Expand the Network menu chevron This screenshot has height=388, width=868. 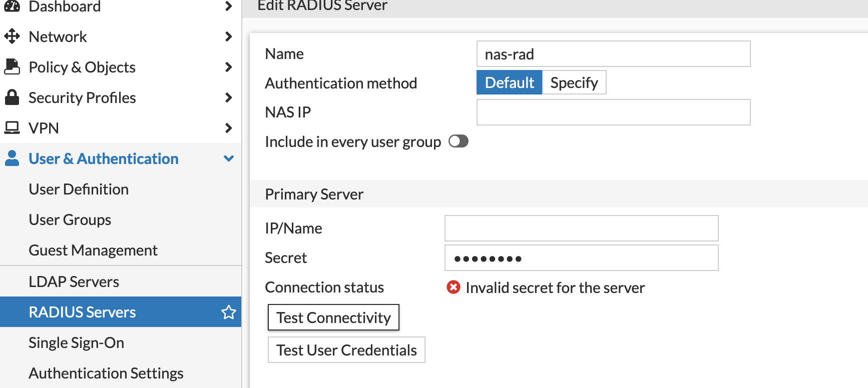coord(228,36)
